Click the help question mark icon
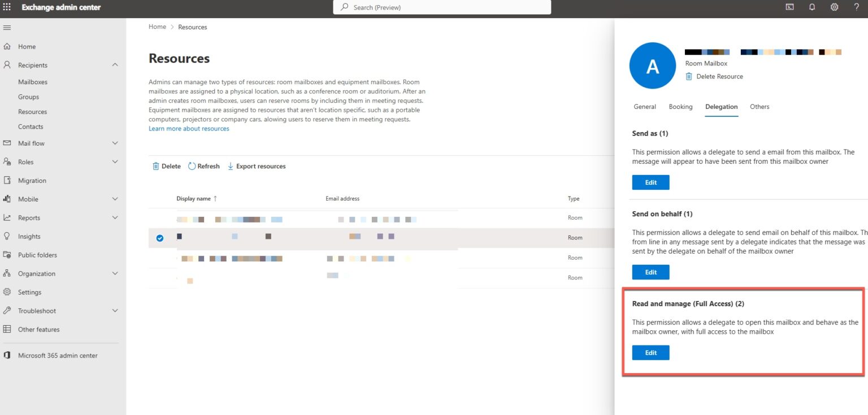 (x=856, y=7)
